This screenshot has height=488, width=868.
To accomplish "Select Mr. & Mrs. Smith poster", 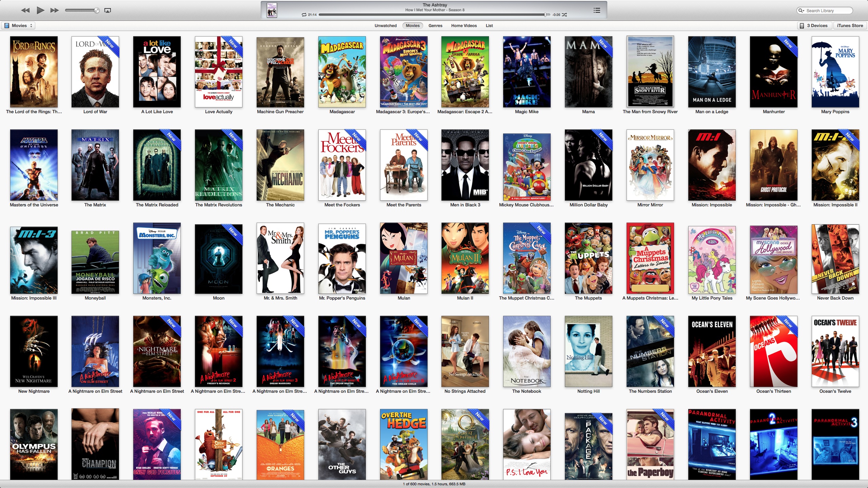I will click(x=280, y=258).
